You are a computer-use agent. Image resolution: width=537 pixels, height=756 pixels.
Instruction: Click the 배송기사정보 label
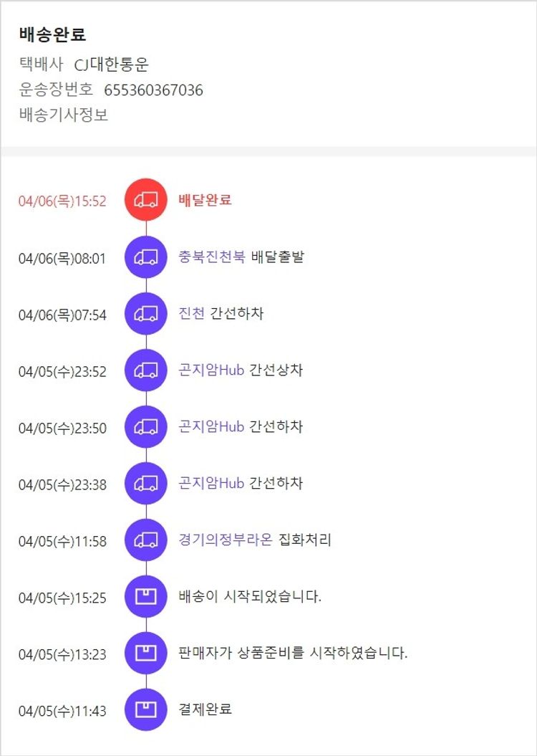click(64, 115)
